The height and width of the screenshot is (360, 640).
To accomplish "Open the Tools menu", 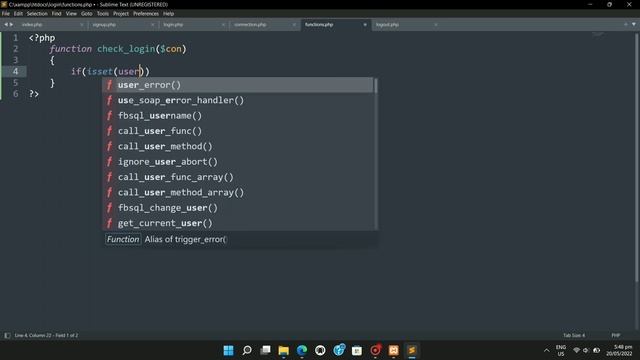I will tap(103, 13).
